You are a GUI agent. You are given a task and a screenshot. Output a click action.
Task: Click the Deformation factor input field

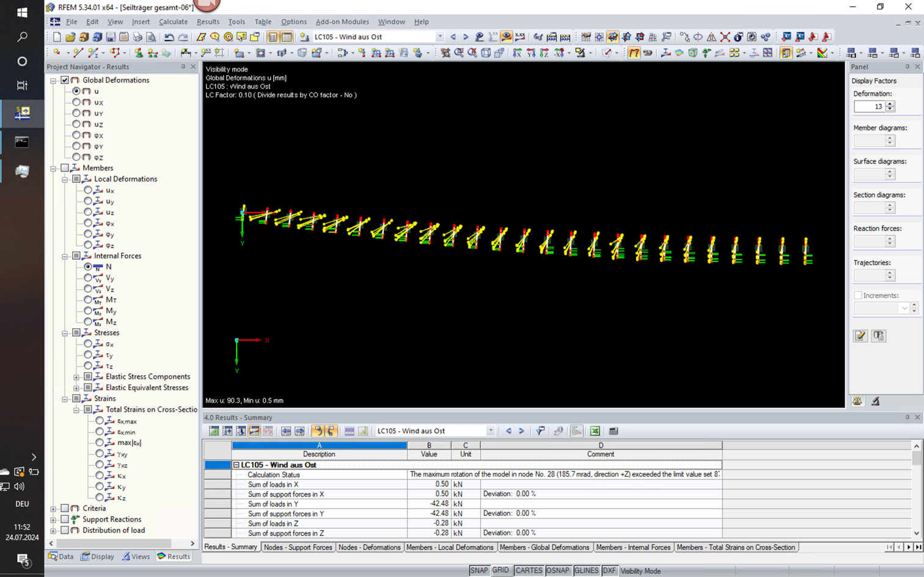point(868,106)
